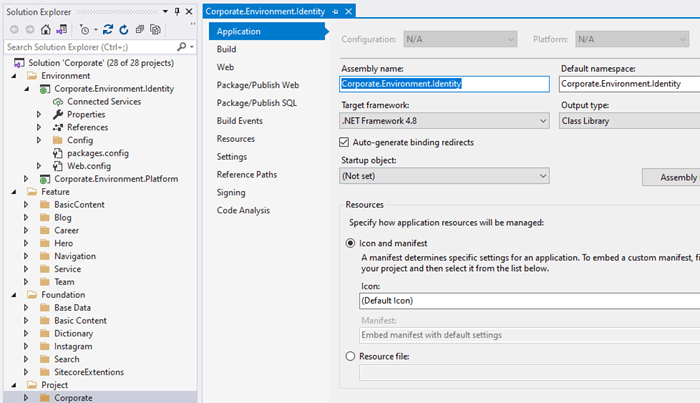Select the Team folder
Viewport: 700px width, 403px height.
[64, 282]
